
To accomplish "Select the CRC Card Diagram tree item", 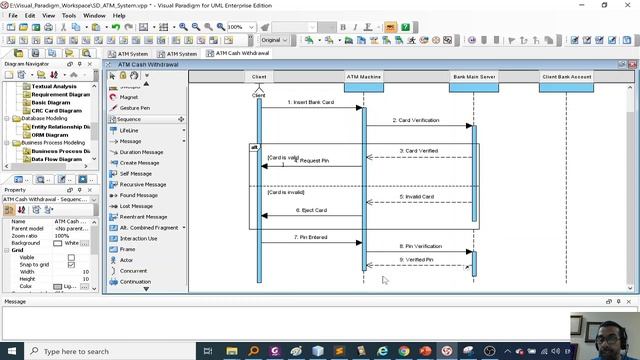I will [56, 111].
